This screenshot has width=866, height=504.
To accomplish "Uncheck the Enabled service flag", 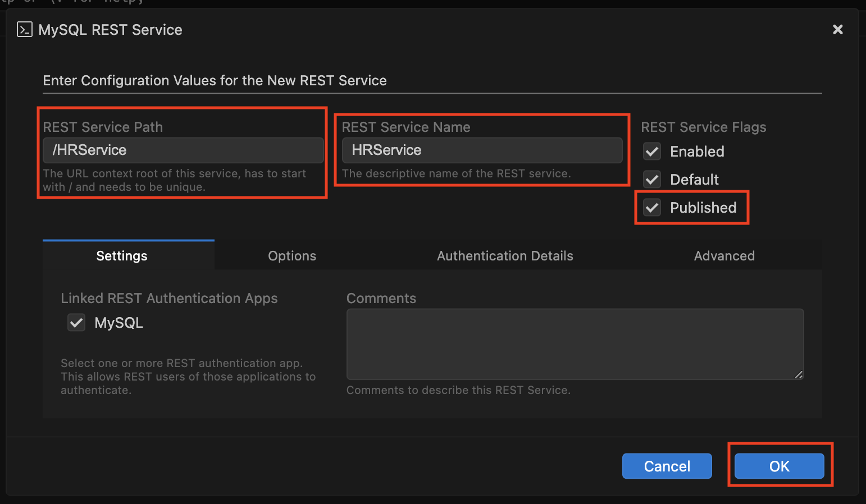I will pos(651,151).
